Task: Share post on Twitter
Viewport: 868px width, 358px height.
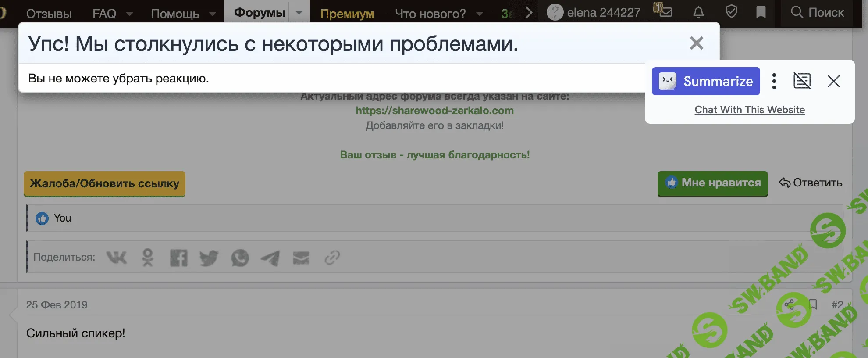Action: tap(209, 258)
